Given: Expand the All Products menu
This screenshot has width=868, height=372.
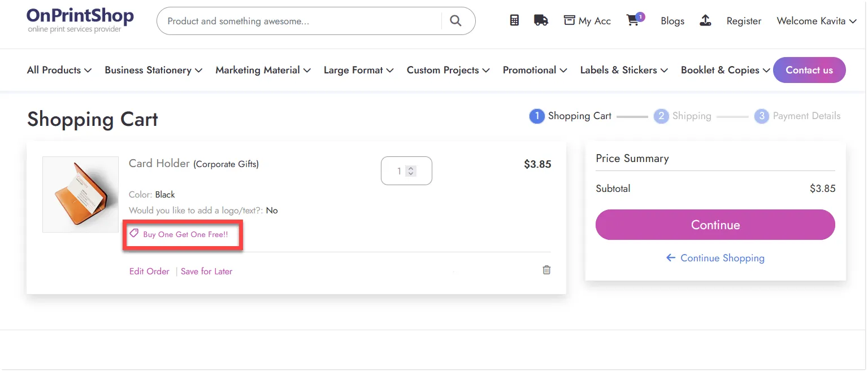Looking at the screenshot, I should [59, 70].
